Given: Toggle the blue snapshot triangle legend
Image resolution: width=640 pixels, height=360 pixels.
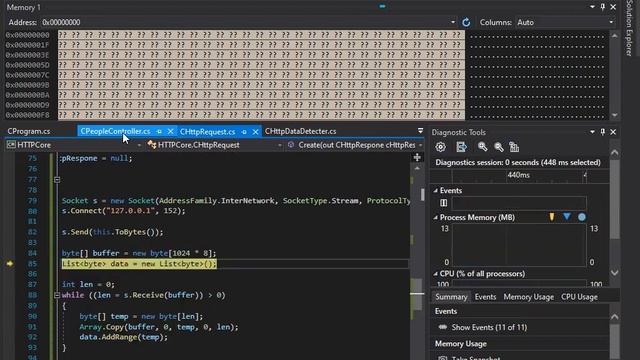Looking at the screenshot, I should [567, 217].
